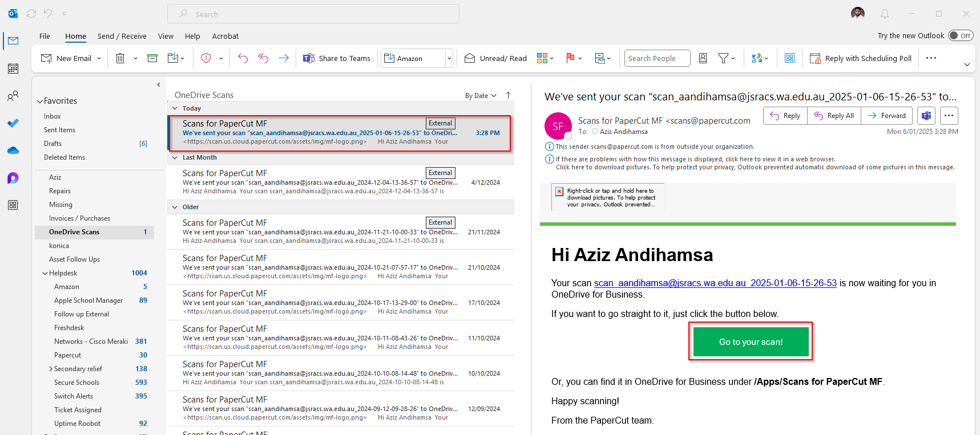This screenshot has width=980, height=435.
Task: Open the Filter Email dropdown
Action: coord(727,58)
